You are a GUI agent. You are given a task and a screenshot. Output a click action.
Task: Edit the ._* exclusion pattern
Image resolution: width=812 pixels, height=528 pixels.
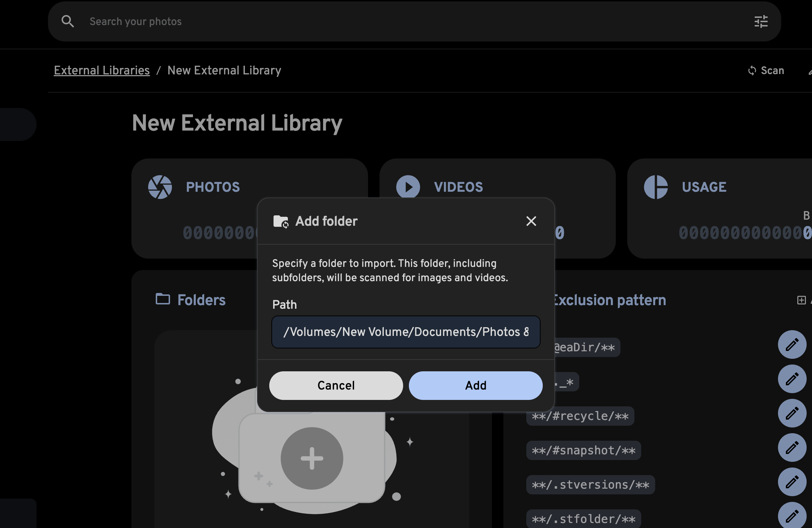[x=792, y=379]
